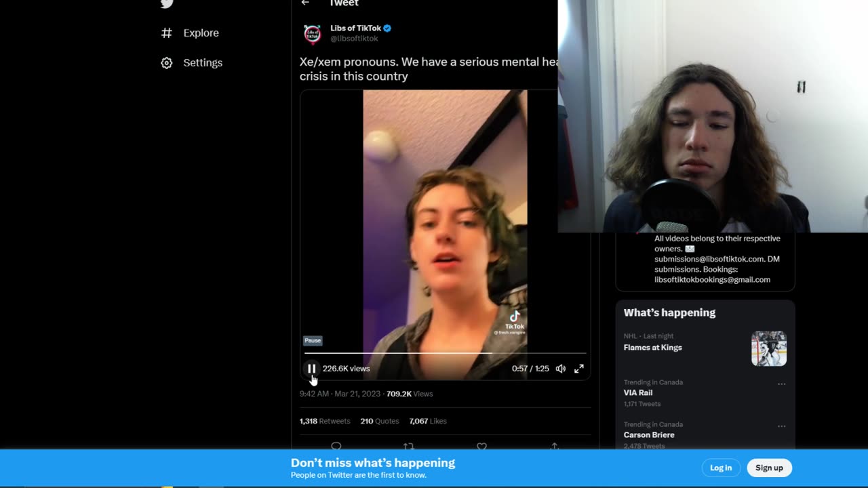Screen dimensions: 868x488
Task: Click the @libsoftiktok handle
Action: tap(354, 39)
